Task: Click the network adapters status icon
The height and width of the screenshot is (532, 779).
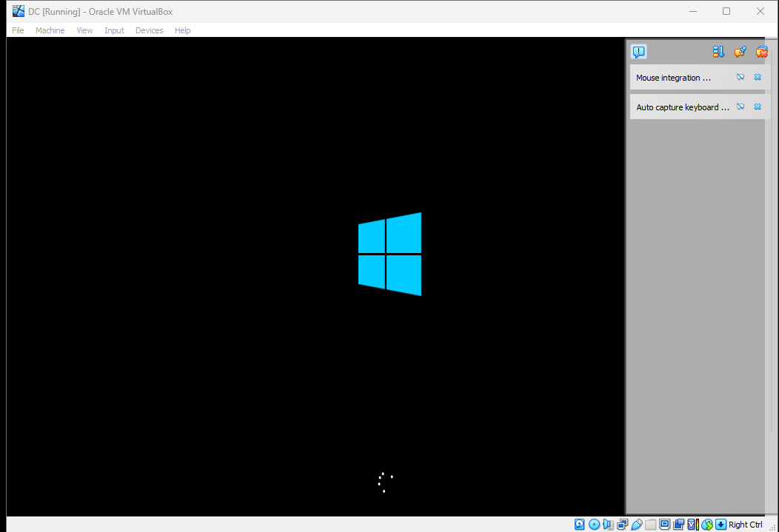Action: (x=623, y=525)
